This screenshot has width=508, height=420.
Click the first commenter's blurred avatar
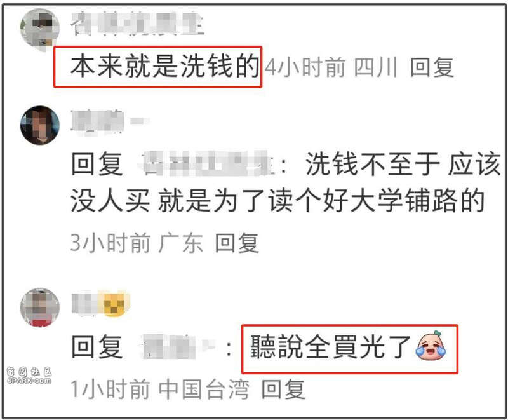(40, 29)
